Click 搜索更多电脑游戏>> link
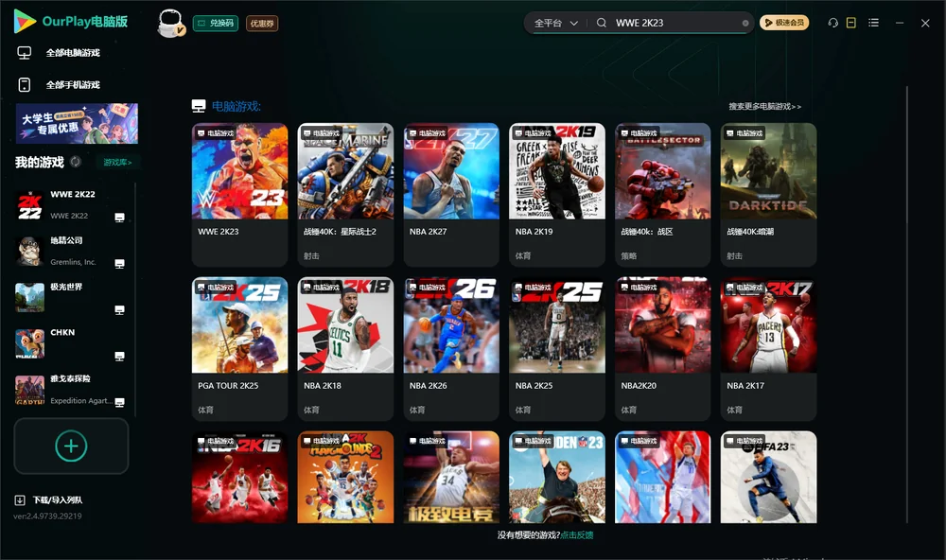946x560 pixels. click(x=765, y=106)
